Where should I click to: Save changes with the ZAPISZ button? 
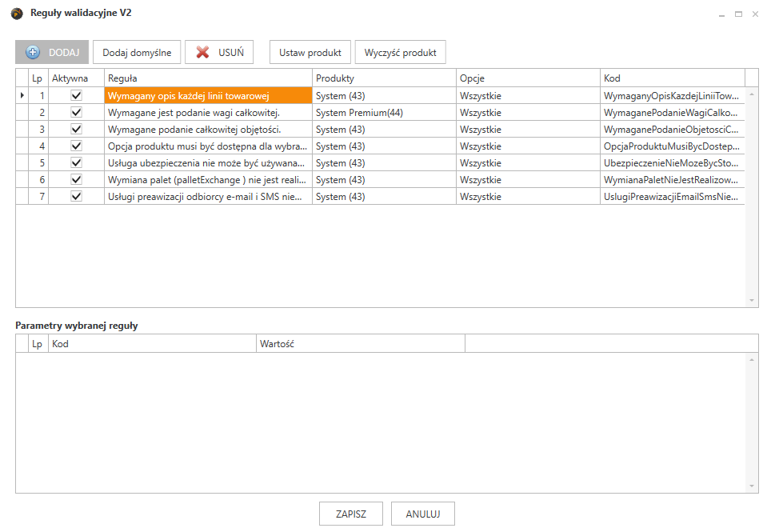point(351,514)
